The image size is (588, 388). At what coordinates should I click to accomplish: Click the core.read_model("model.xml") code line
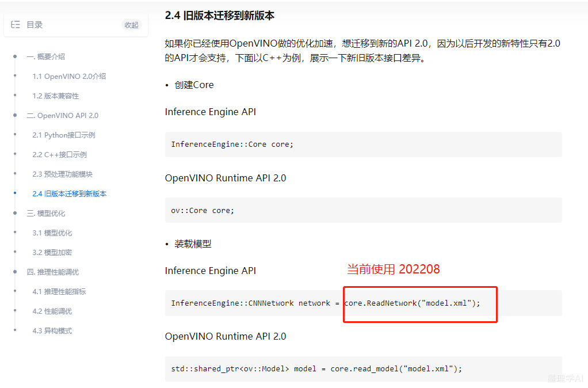[316, 369]
